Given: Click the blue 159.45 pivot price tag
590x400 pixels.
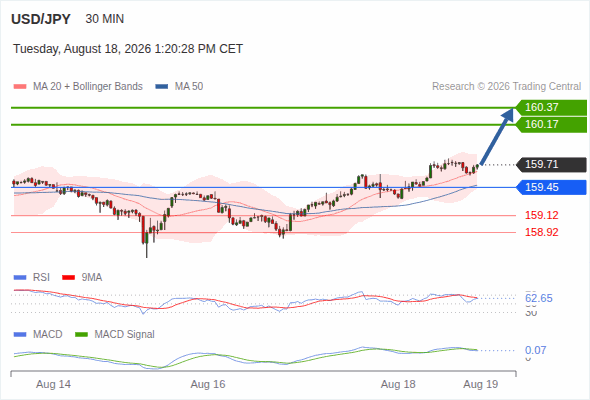Looking at the screenshot, I should [x=551, y=187].
